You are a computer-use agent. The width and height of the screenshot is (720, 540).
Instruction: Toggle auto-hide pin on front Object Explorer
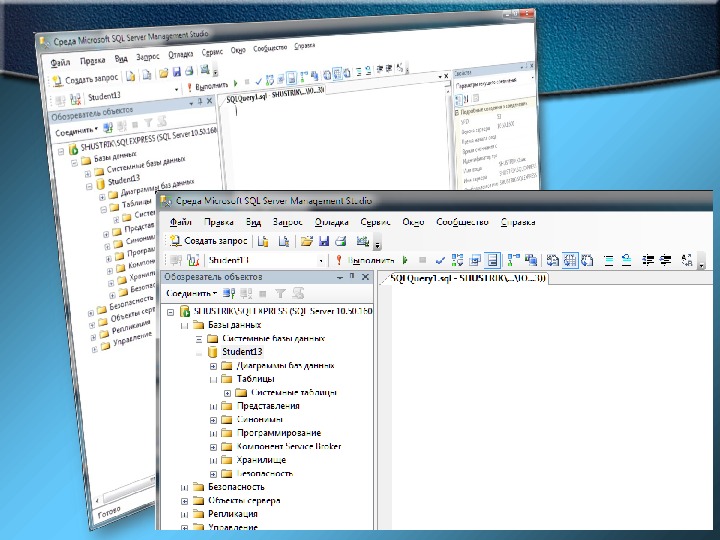(352, 277)
